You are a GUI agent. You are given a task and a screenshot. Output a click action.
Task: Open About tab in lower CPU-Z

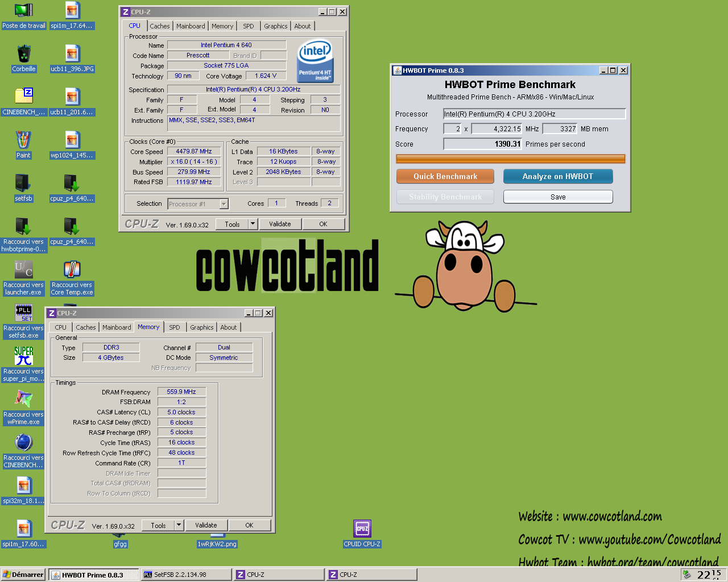click(x=229, y=327)
